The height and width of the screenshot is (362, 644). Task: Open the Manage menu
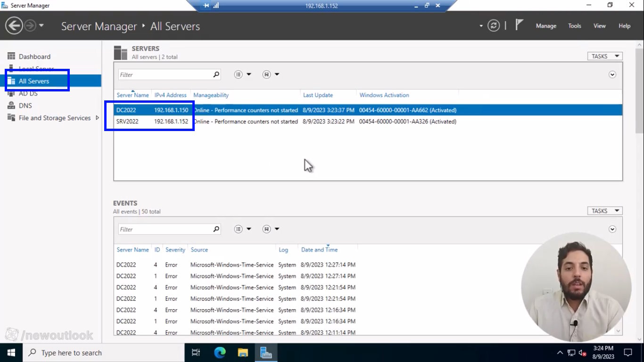pos(546,26)
